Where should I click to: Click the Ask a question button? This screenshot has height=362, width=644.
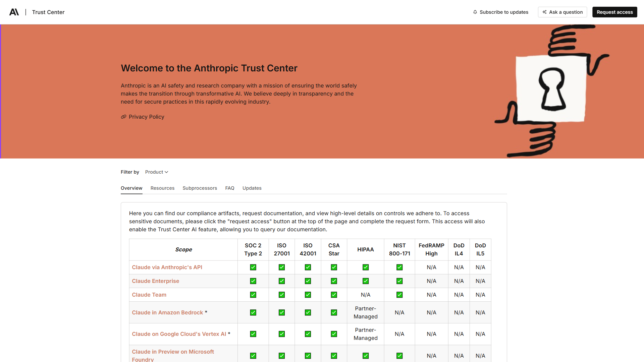point(562,12)
